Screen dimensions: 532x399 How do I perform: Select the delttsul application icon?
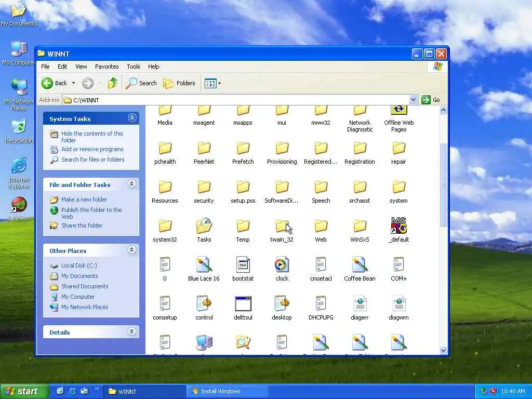(x=243, y=303)
